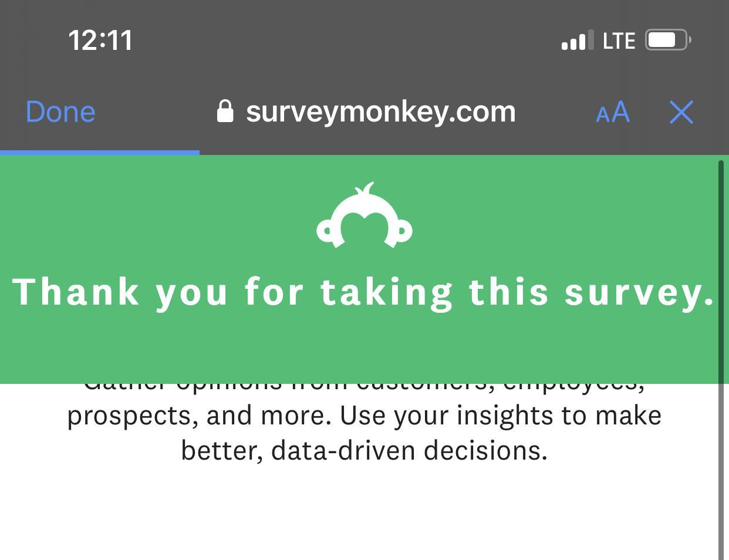Click the dark scrollbar thumb on the right
Image resolution: width=729 pixels, height=560 pixels.
pyautogui.click(x=721, y=270)
